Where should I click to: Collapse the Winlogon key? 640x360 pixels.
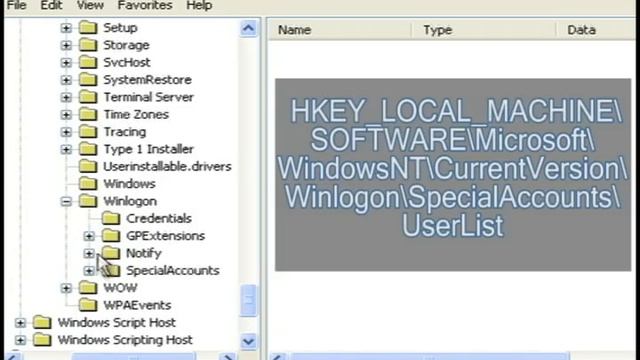[66, 201]
